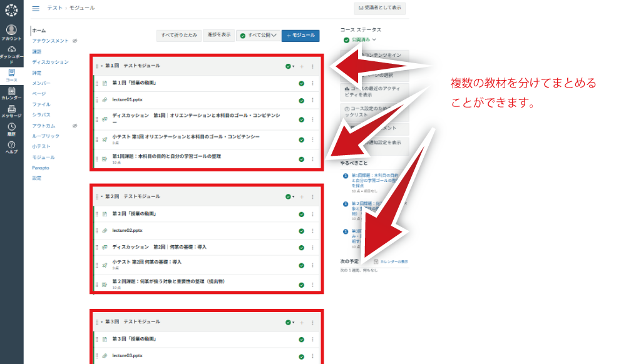Open the Account avatar icon
Image resolution: width=626 pixels, height=364 pixels.
point(11,31)
